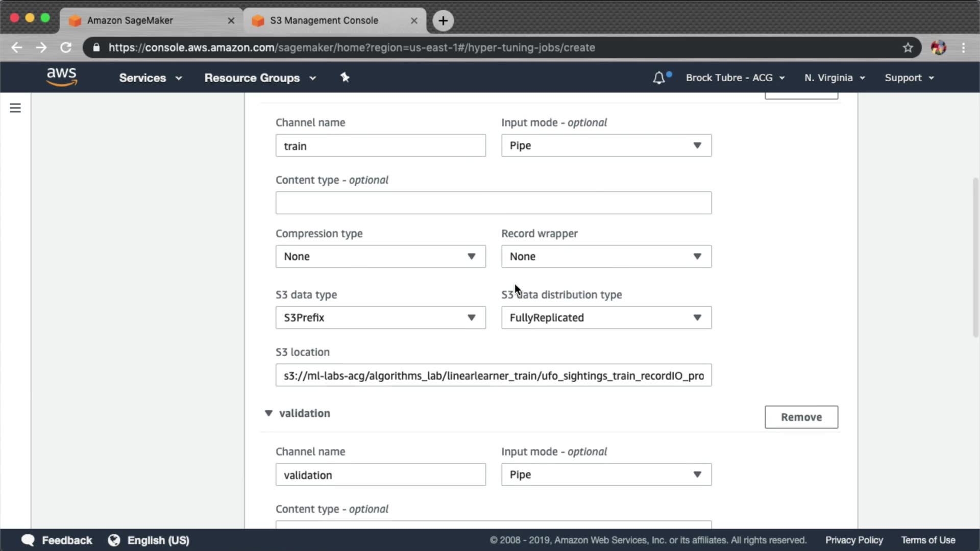
Task: Open a new browser tab
Action: (443, 20)
